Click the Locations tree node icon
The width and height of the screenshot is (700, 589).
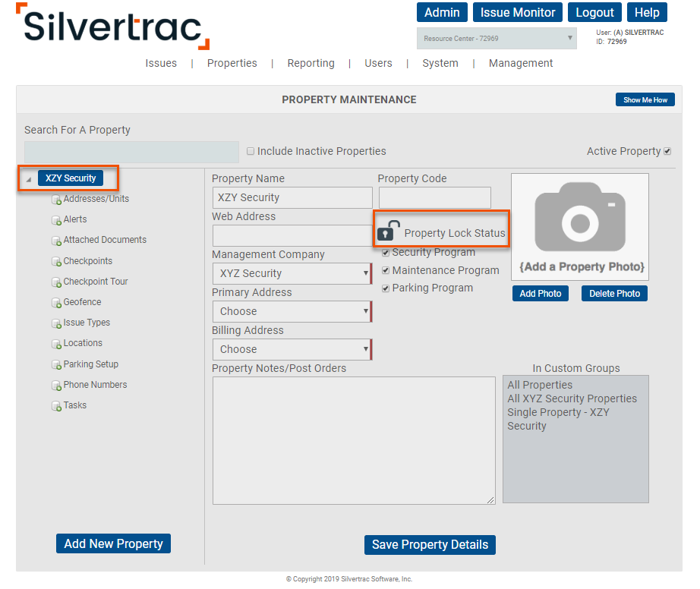point(56,344)
